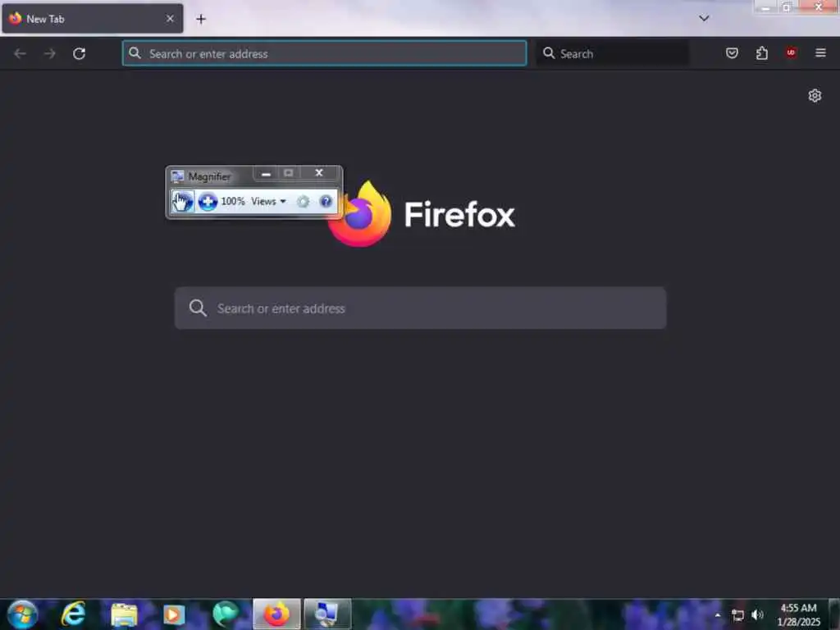
Task: Close the New Tab tab
Action: click(x=170, y=19)
